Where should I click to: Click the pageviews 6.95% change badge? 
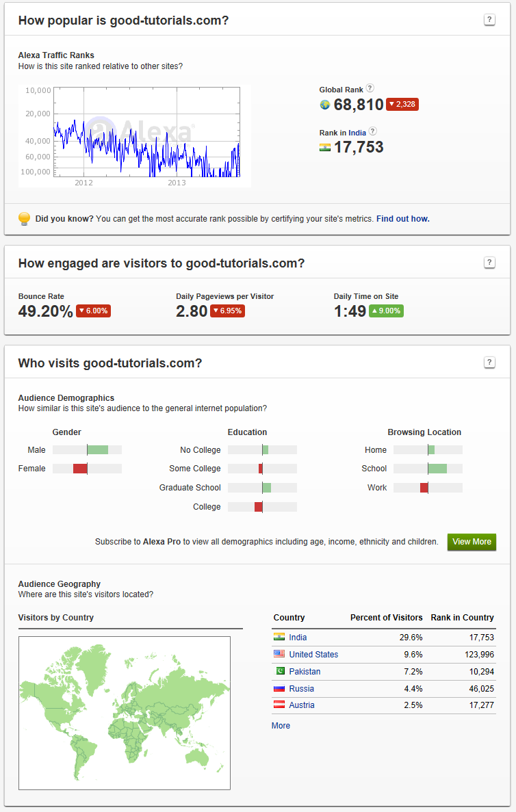[227, 311]
